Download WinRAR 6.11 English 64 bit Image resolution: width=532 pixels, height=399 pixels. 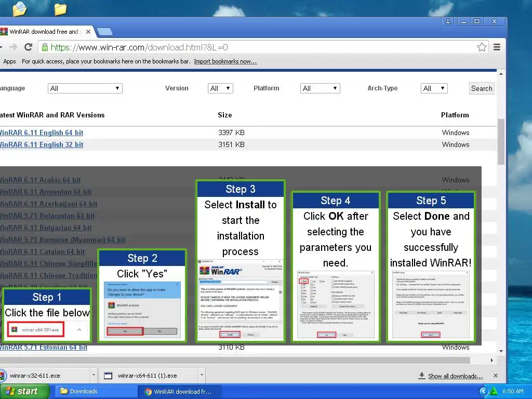click(x=42, y=132)
